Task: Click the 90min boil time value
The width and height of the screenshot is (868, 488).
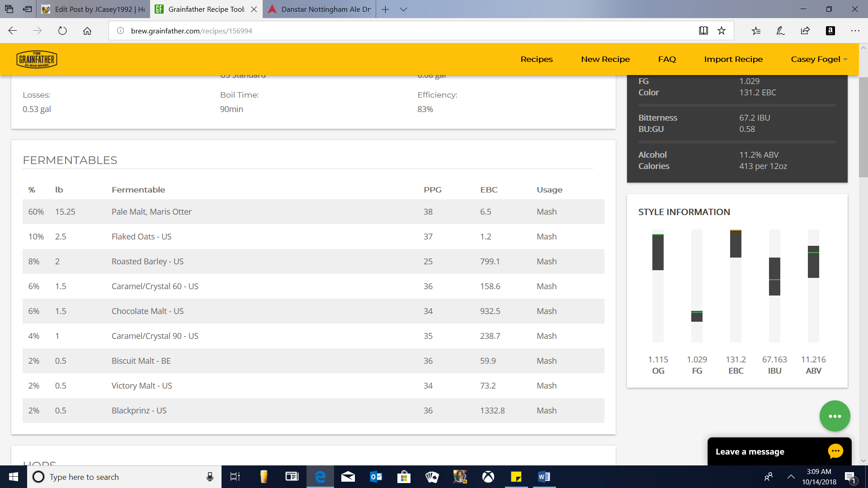Action: tap(231, 109)
